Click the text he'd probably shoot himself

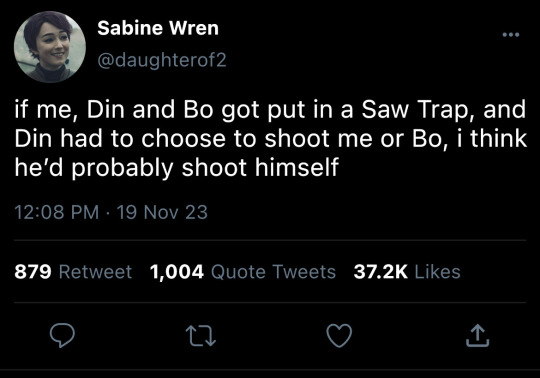177,168
